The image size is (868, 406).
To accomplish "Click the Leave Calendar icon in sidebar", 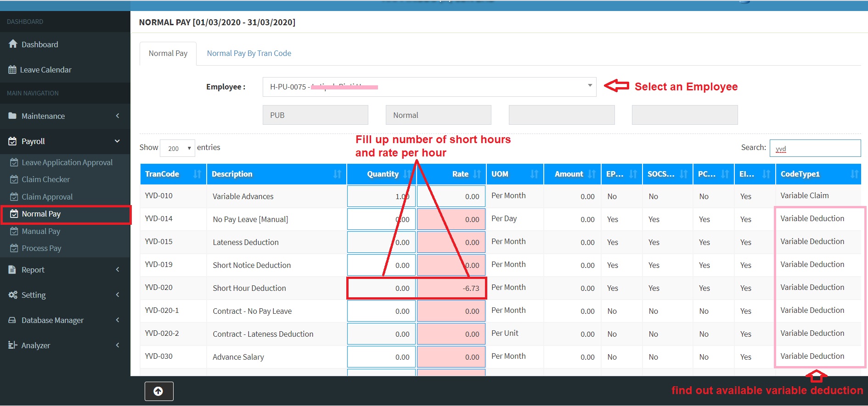I will (12, 70).
